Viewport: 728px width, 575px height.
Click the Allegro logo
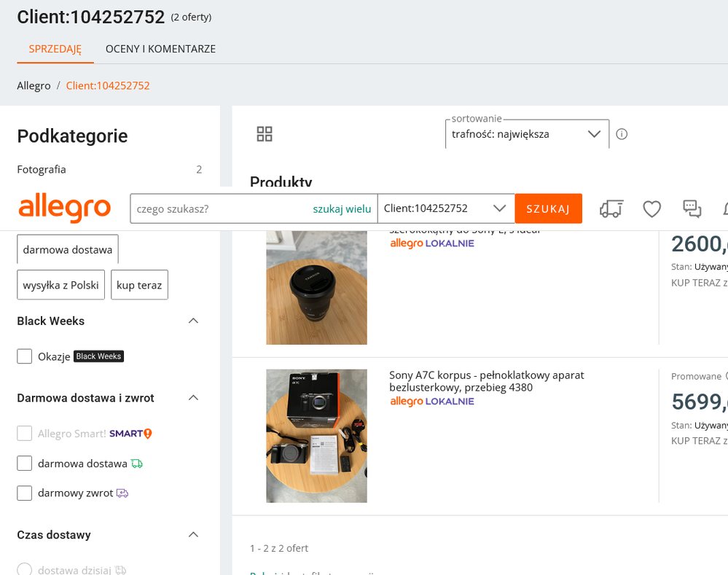tap(65, 208)
